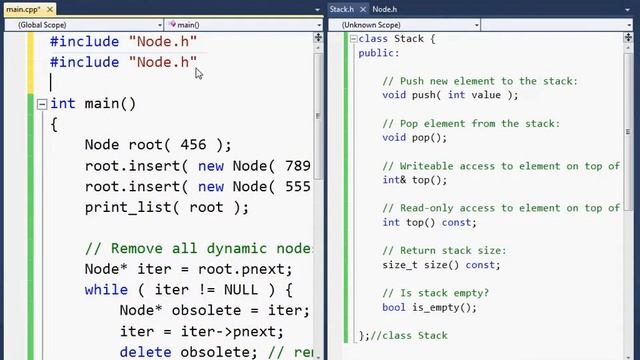This screenshot has width=640, height=360.
Task: Click the first #include "Node.h" line
Action: pyautogui.click(x=123, y=42)
